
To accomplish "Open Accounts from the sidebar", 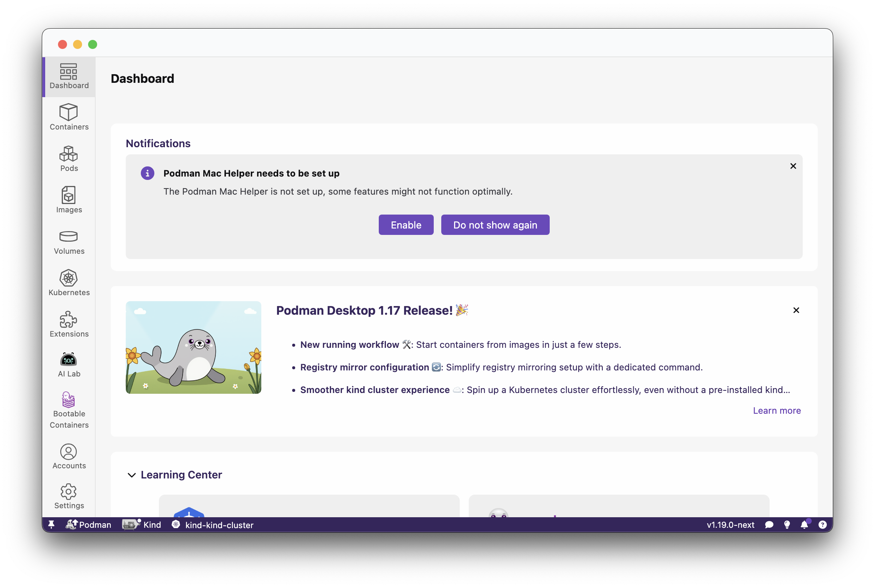I will [x=69, y=455].
